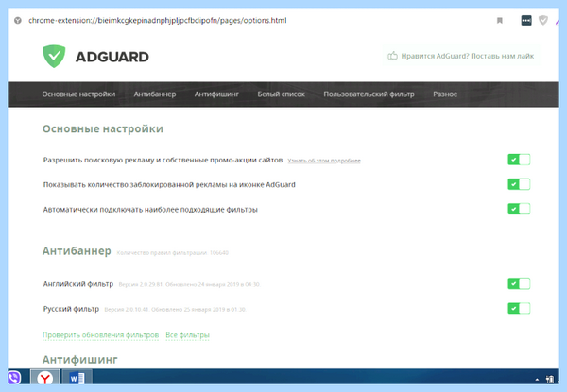
Task: Open the Разное nav tab
Action: tap(445, 94)
